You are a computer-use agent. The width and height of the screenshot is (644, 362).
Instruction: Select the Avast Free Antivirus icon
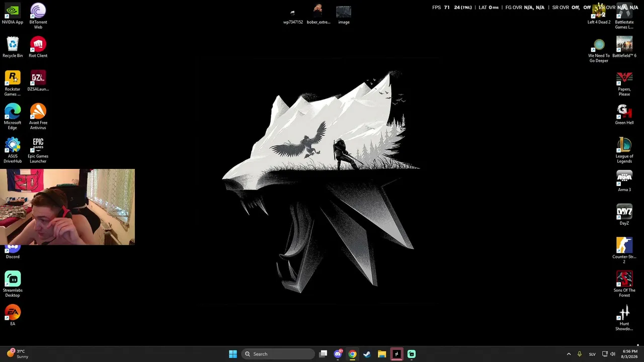click(x=38, y=117)
